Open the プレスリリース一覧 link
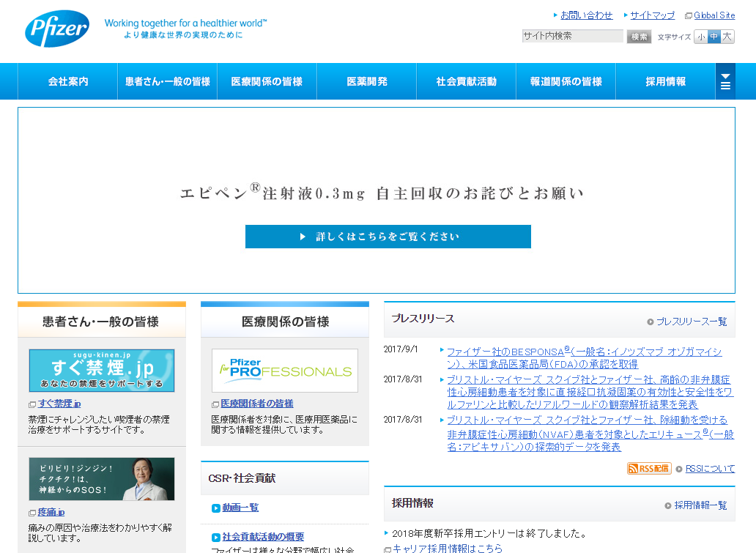 (x=692, y=322)
